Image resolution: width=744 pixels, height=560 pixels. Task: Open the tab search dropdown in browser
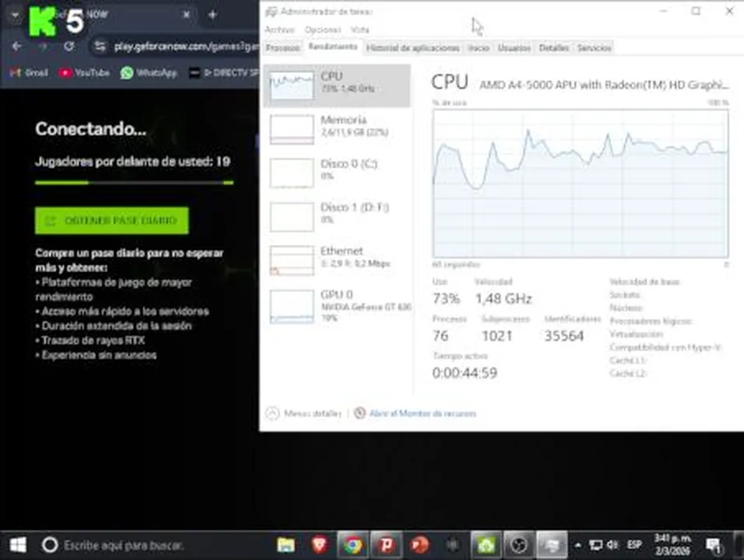click(x=15, y=15)
